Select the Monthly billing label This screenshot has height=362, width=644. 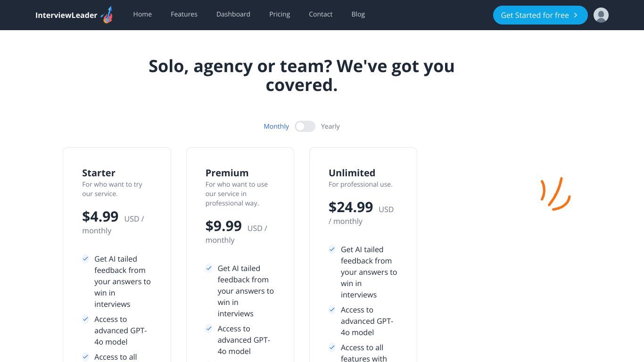pos(276,126)
